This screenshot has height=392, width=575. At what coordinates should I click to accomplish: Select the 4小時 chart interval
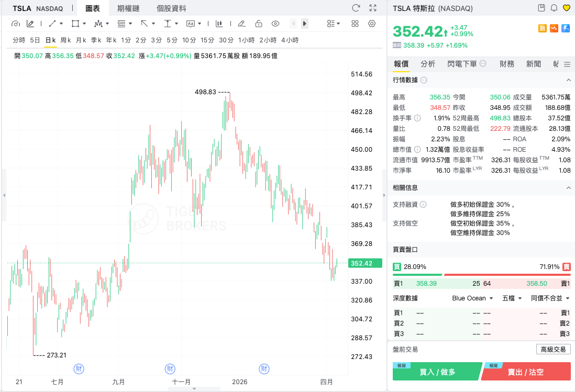(x=290, y=40)
